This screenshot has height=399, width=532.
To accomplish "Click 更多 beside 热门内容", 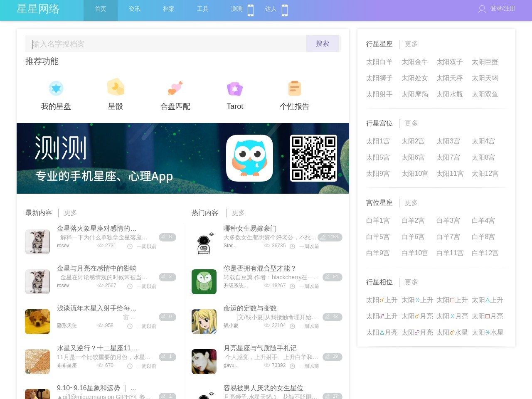I will click(239, 213).
